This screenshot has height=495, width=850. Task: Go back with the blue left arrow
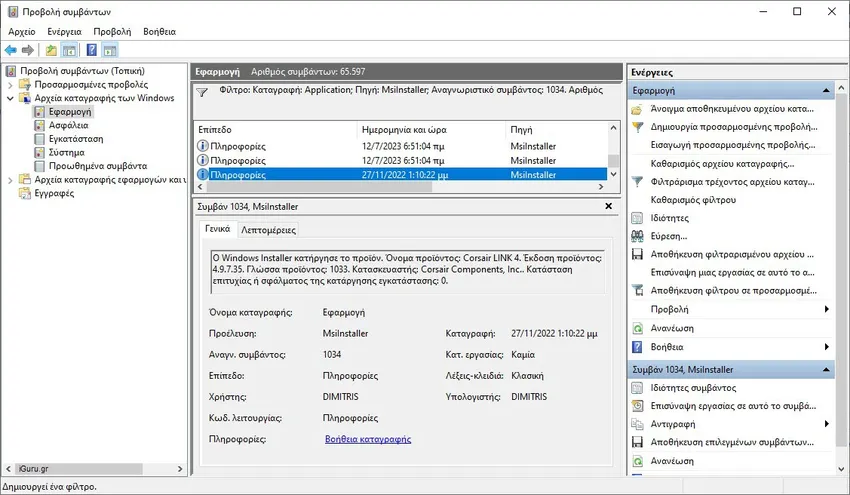point(10,50)
